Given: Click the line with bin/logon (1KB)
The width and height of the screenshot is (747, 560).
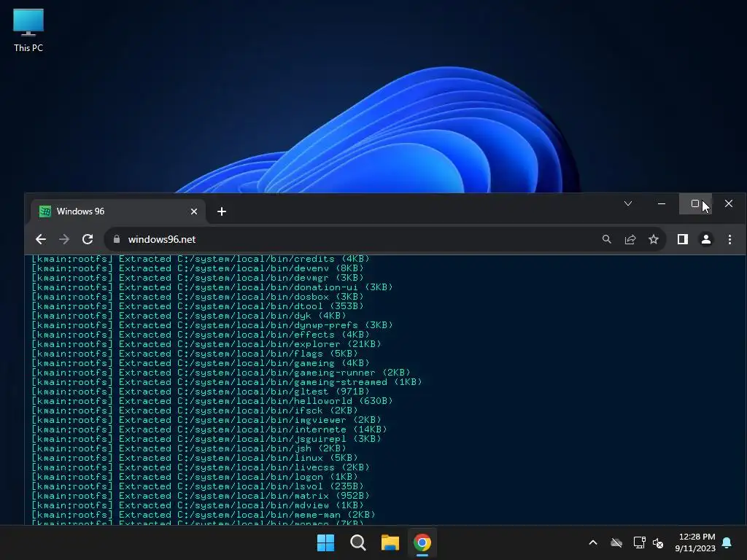Looking at the screenshot, I should 195,477.
